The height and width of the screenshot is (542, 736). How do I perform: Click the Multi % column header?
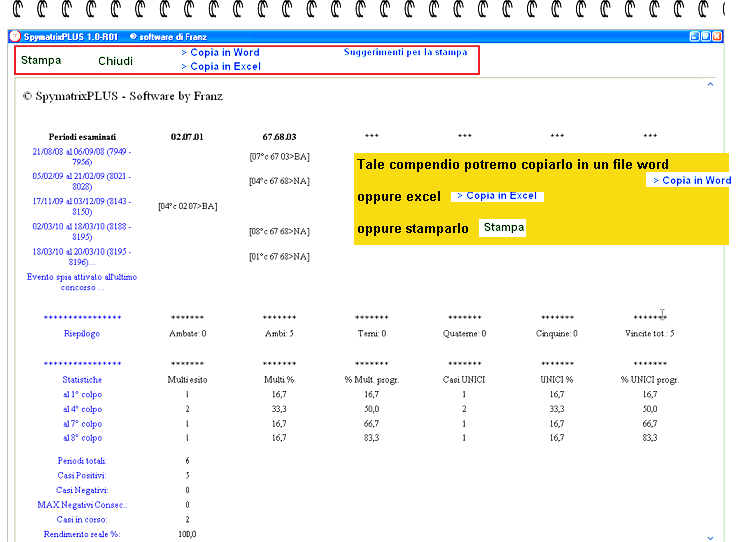click(279, 380)
